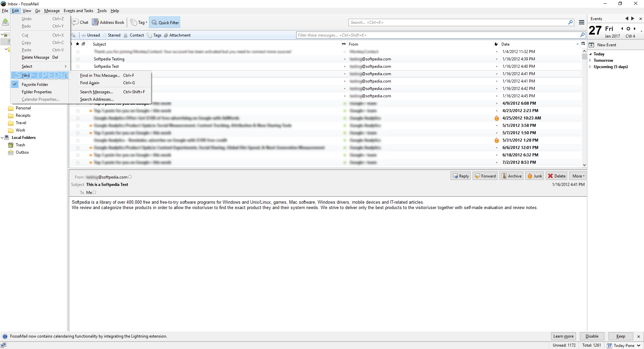Open the hamburger application menu
644x349 pixels.
582,22
